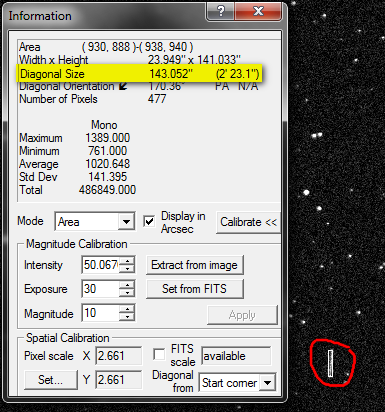Decrease Exposure with the down arrow
This screenshot has width=385, height=412.
pyautogui.click(x=127, y=293)
